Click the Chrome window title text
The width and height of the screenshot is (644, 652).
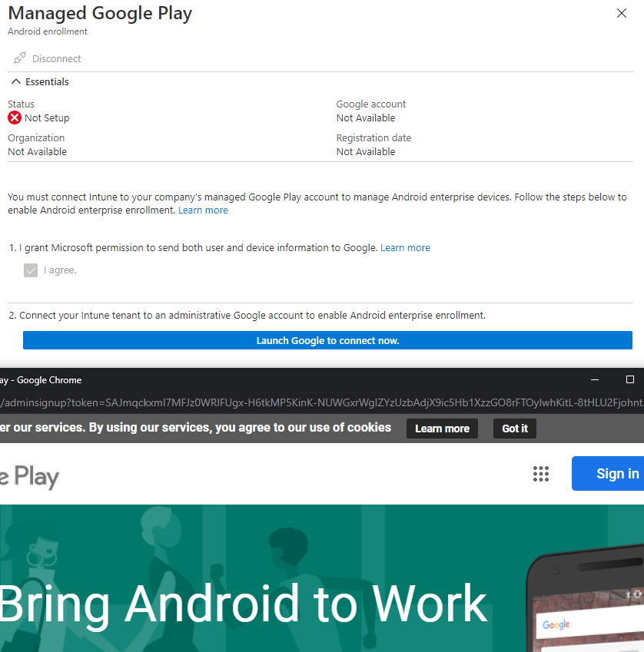tap(41, 380)
